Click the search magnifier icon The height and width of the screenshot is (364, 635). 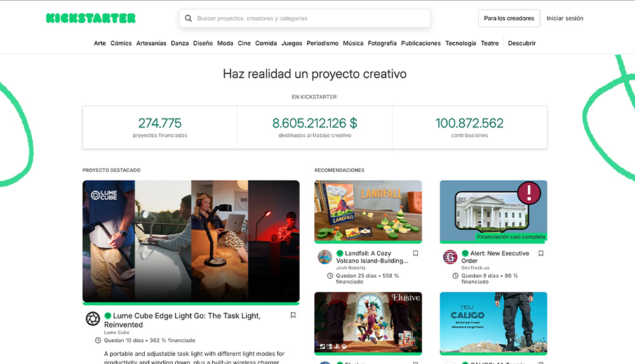tap(189, 18)
